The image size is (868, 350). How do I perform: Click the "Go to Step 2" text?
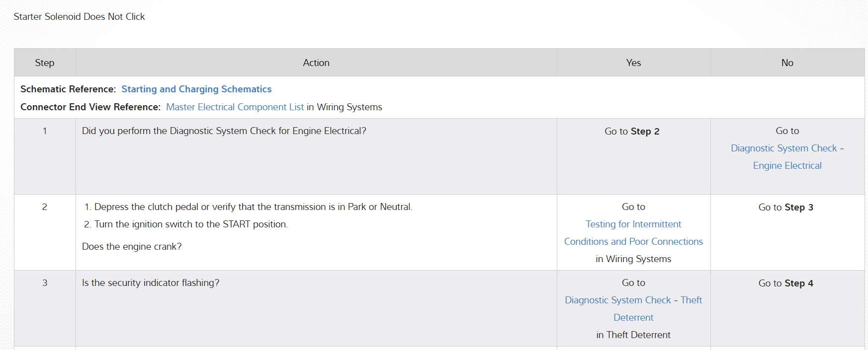pyautogui.click(x=632, y=132)
